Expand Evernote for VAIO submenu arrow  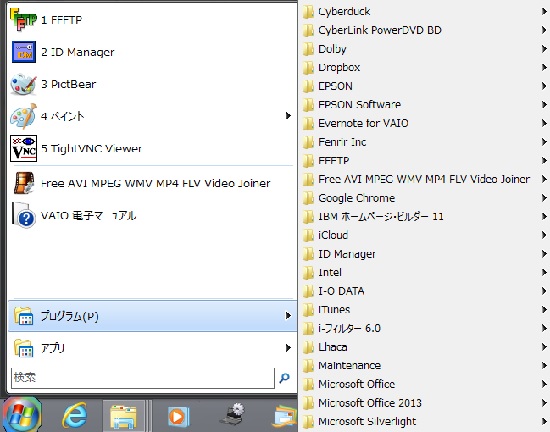pos(544,123)
